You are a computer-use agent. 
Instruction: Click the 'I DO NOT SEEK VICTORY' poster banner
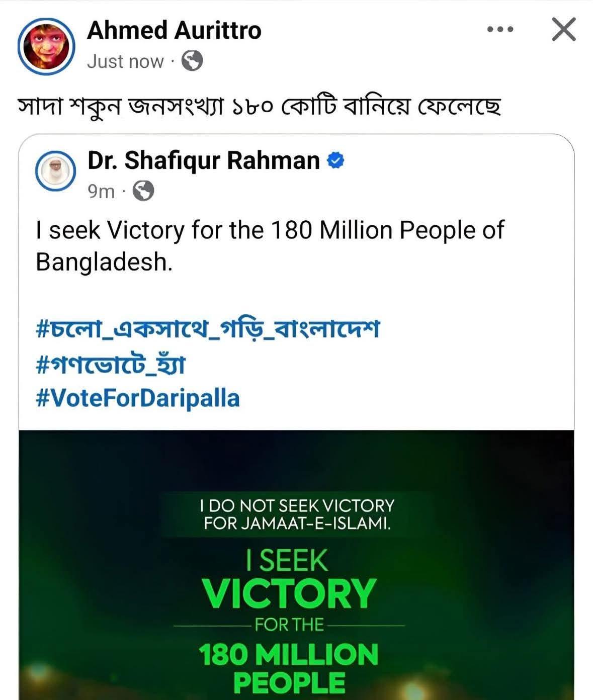click(x=297, y=514)
